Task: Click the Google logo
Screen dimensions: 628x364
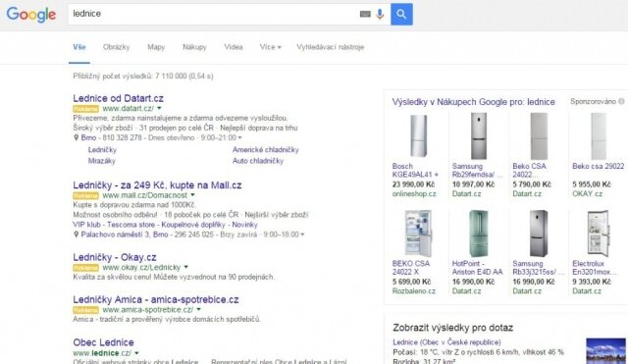Action: (x=30, y=15)
